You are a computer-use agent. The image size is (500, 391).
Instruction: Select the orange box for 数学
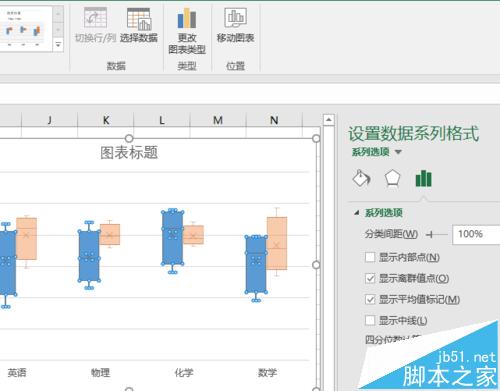click(x=277, y=243)
